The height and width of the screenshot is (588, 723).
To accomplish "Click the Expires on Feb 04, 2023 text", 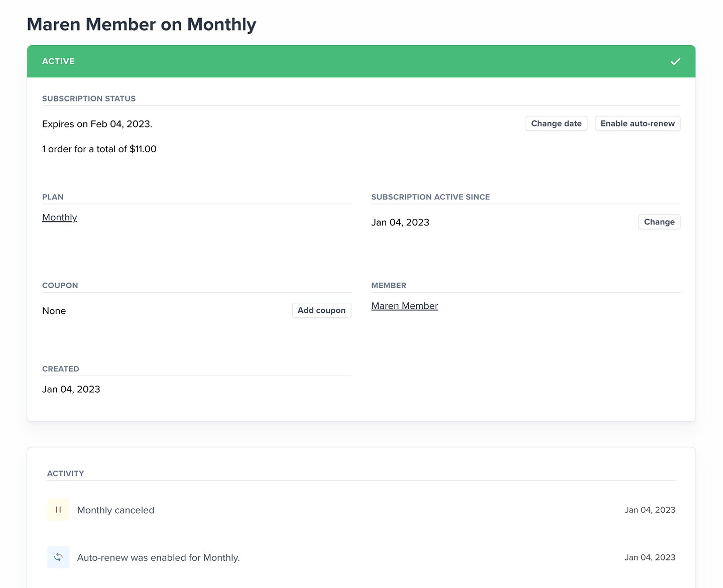I will pos(97,124).
